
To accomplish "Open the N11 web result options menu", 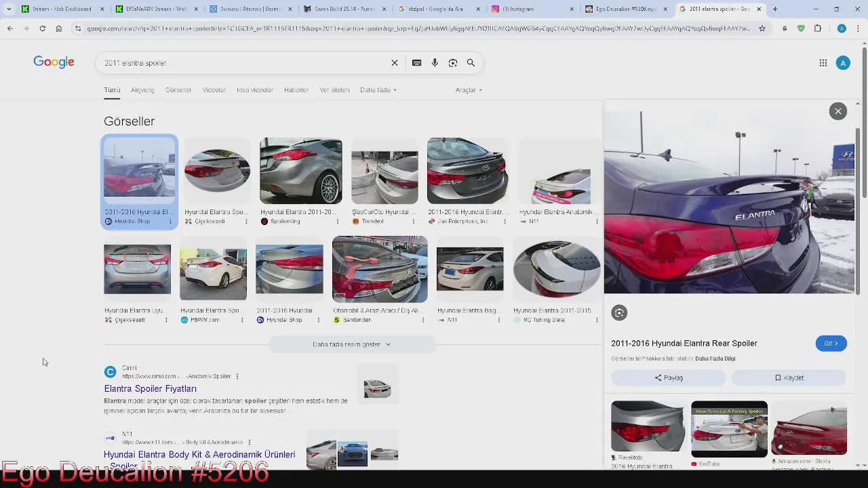I will (250, 442).
